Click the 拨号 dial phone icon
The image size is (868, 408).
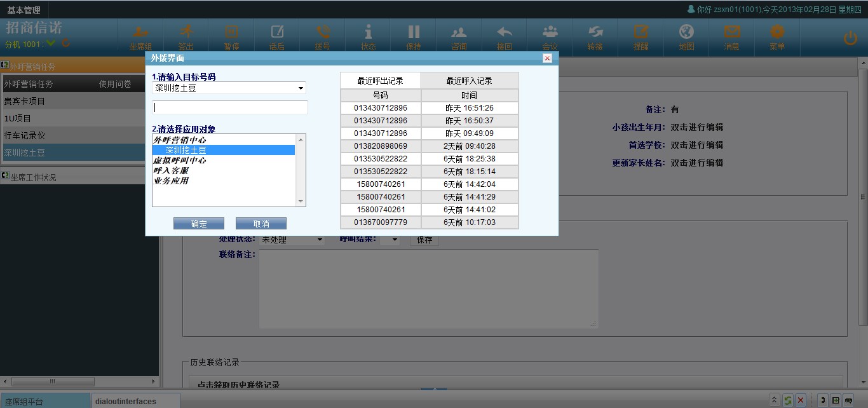pyautogui.click(x=322, y=36)
